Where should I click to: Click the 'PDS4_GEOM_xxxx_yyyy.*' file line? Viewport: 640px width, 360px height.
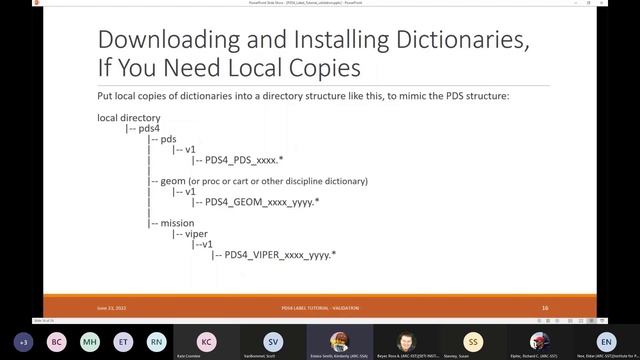[255, 202]
